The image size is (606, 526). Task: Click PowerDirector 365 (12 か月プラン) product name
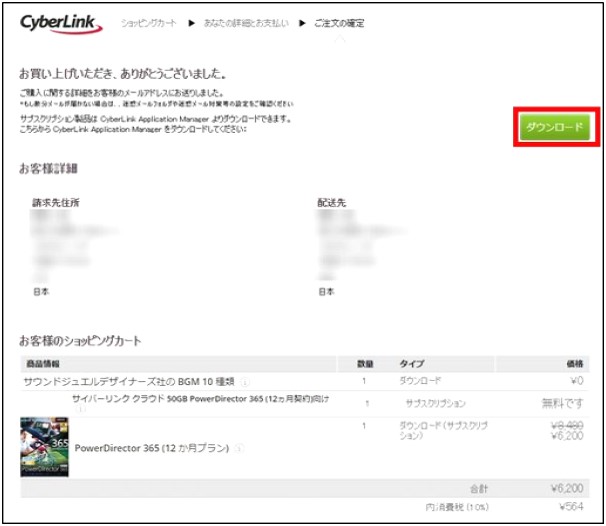152,448
